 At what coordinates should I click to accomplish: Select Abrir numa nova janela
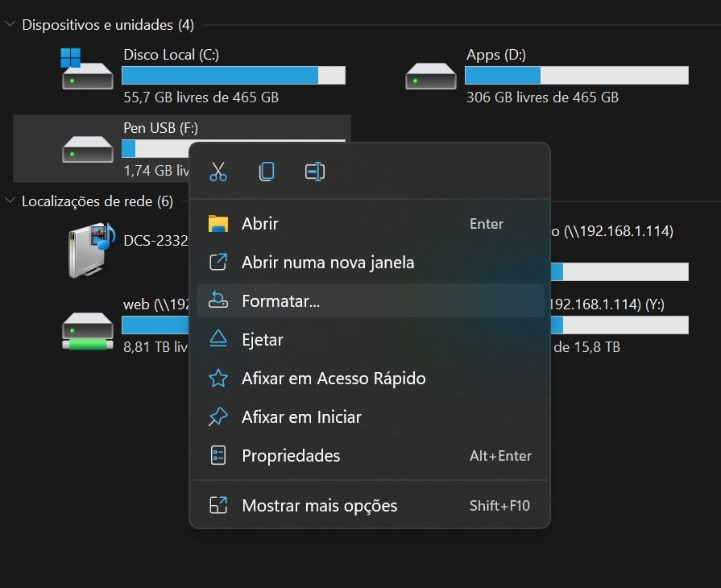(328, 263)
